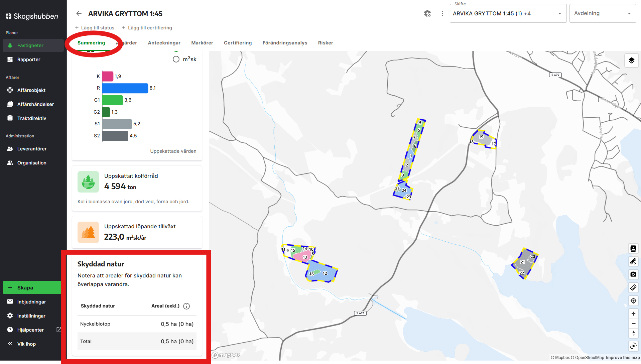Switch the map to 3D view
Image resolution: width=641 pixels, height=364 pixels.
633,346
